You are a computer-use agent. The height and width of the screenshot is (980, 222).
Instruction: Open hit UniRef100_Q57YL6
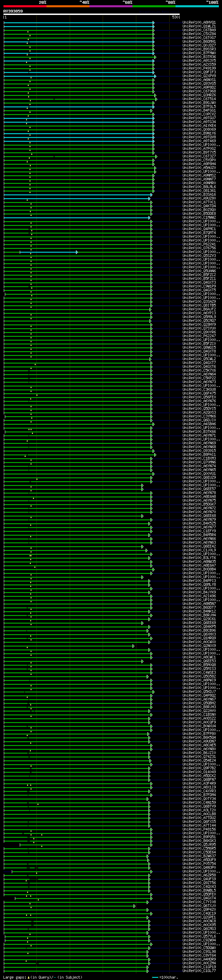click(x=199, y=936)
